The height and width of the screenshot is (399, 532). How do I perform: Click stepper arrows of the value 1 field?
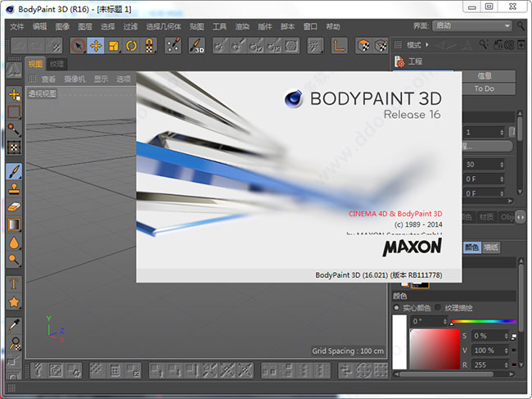click(x=502, y=132)
